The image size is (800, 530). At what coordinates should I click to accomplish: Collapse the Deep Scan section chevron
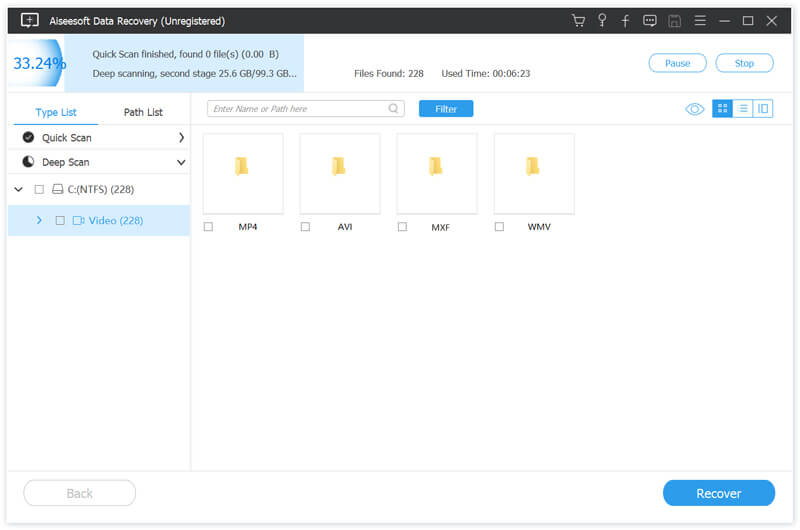pyautogui.click(x=181, y=162)
